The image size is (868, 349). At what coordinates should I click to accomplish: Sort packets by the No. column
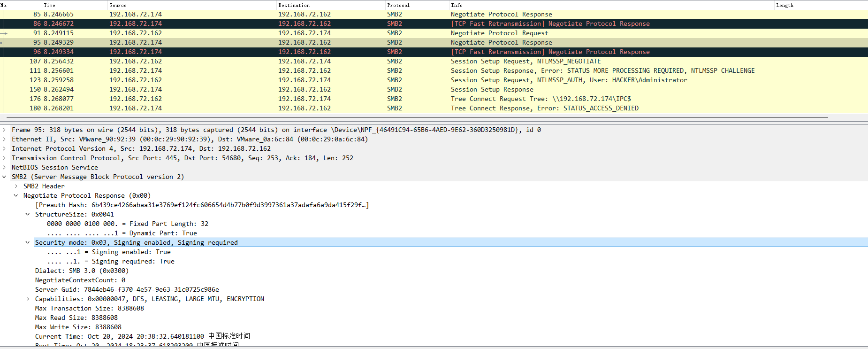coord(21,5)
